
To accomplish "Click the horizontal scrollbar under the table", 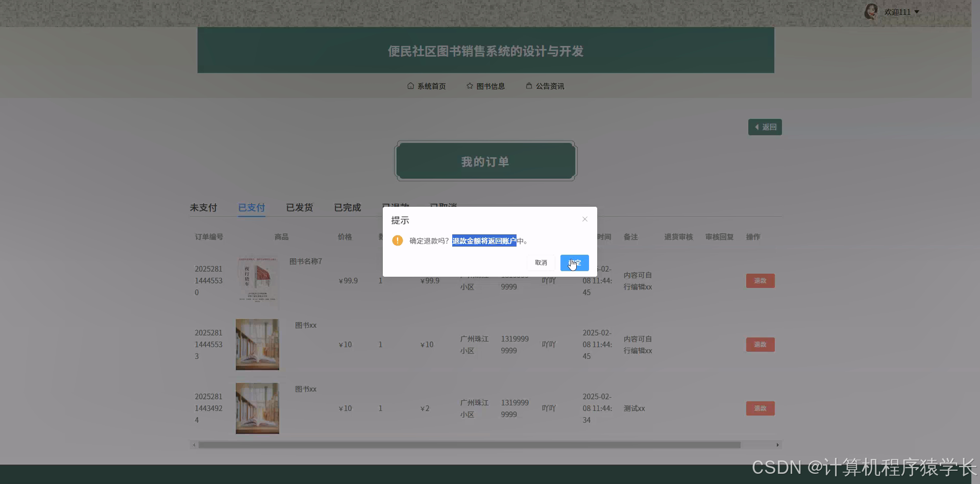I will coord(470,445).
